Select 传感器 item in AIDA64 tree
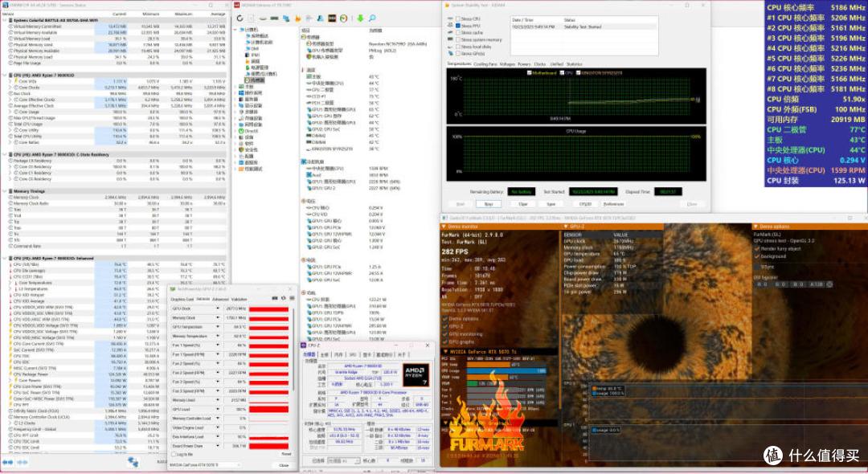868x474 pixels. [254, 80]
